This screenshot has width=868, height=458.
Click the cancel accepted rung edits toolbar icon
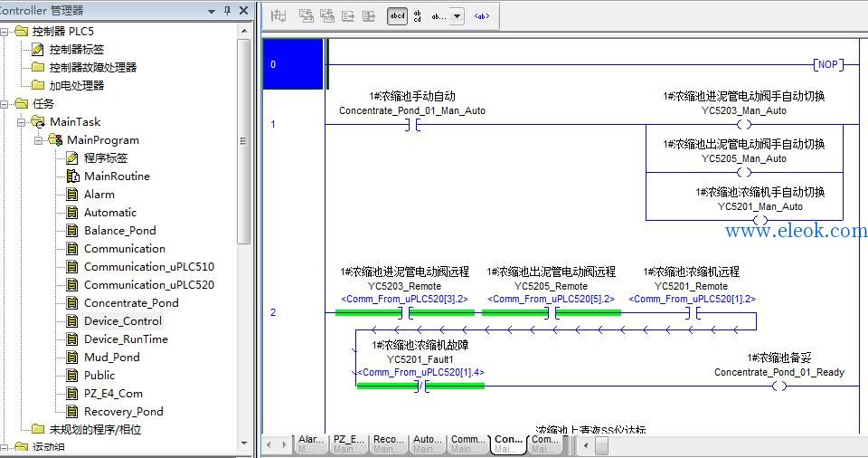click(369, 15)
